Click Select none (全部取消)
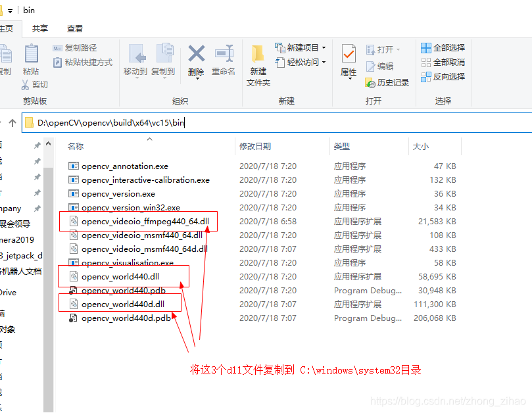 click(443, 62)
